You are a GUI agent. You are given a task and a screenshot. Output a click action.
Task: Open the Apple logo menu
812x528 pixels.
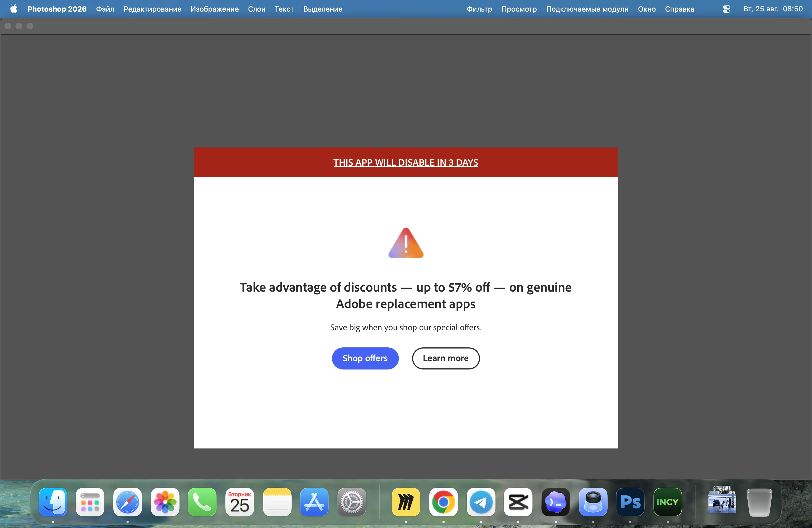coord(14,9)
